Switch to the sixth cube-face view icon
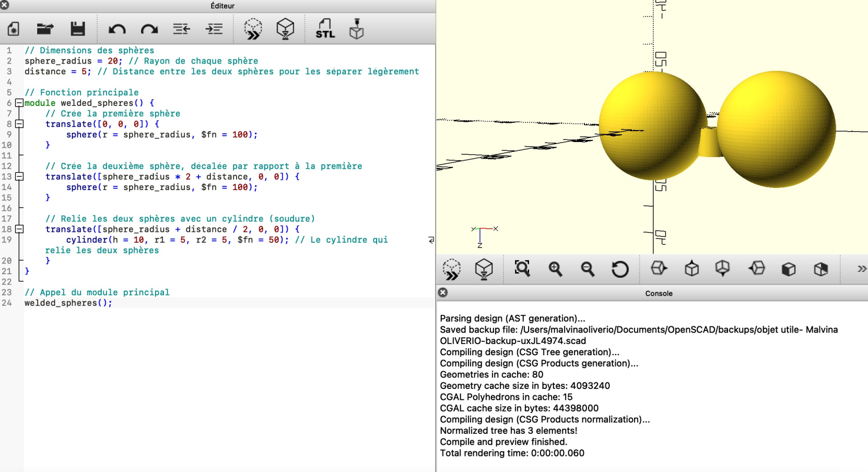 pyautogui.click(x=820, y=269)
